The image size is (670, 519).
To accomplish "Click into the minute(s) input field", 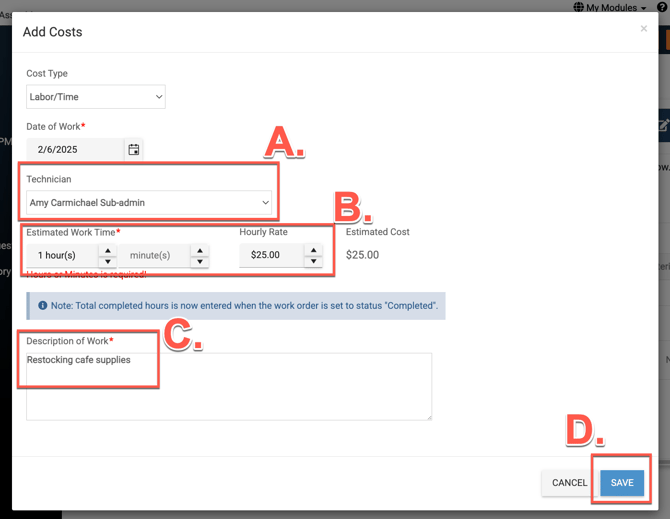I will (x=153, y=256).
